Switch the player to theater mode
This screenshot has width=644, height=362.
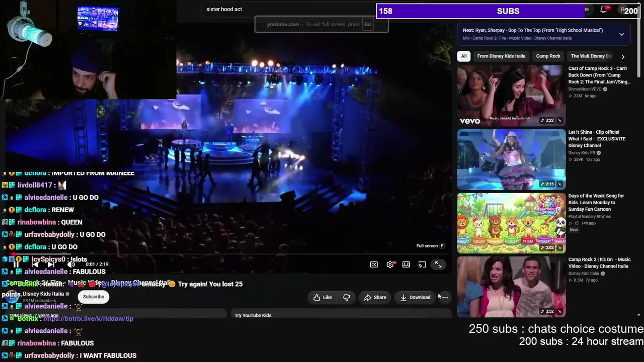pyautogui.click(x=406, y=264)
